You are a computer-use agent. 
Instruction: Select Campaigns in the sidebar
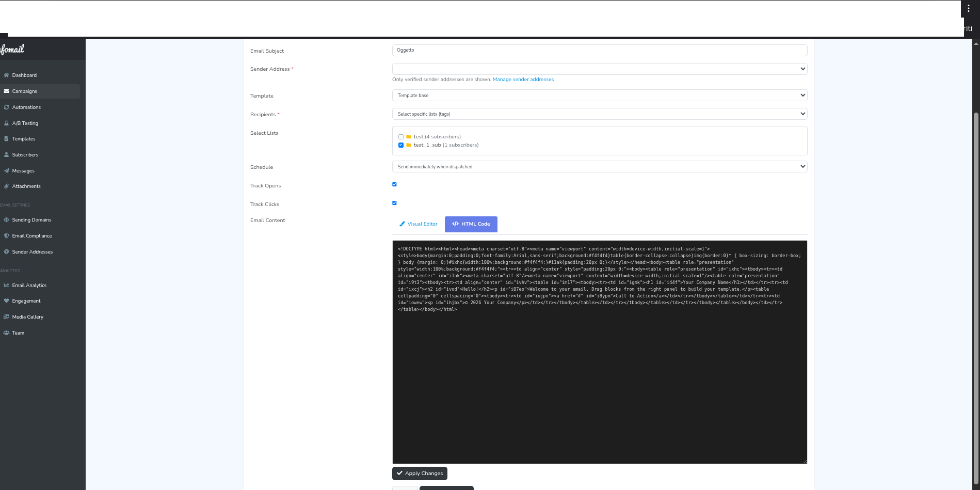(25, 91)
